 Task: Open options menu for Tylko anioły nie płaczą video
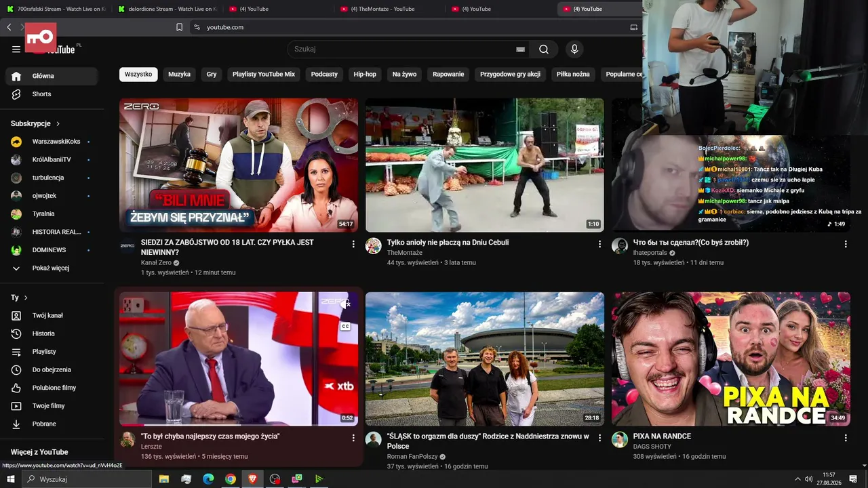click(599, 244)
